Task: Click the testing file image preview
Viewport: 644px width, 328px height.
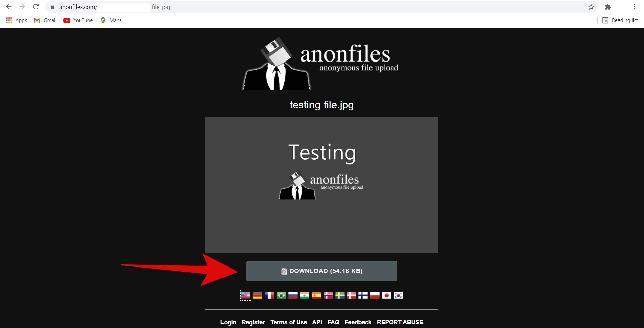Action: coord(322,185)
